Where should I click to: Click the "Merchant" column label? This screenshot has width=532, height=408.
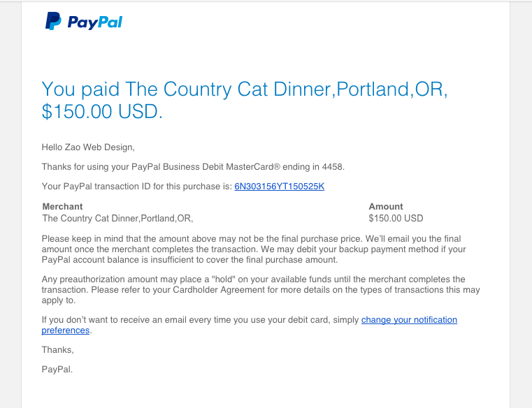point(63,207)
